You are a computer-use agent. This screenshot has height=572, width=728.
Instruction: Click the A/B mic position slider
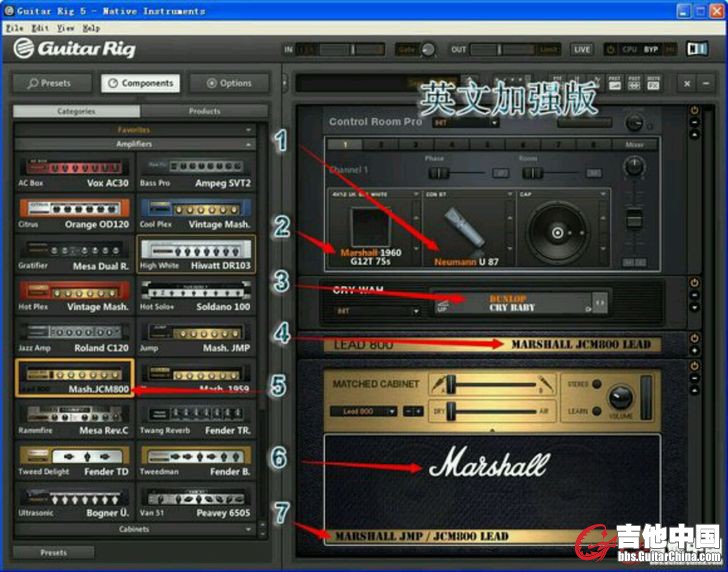coord(492,385)
